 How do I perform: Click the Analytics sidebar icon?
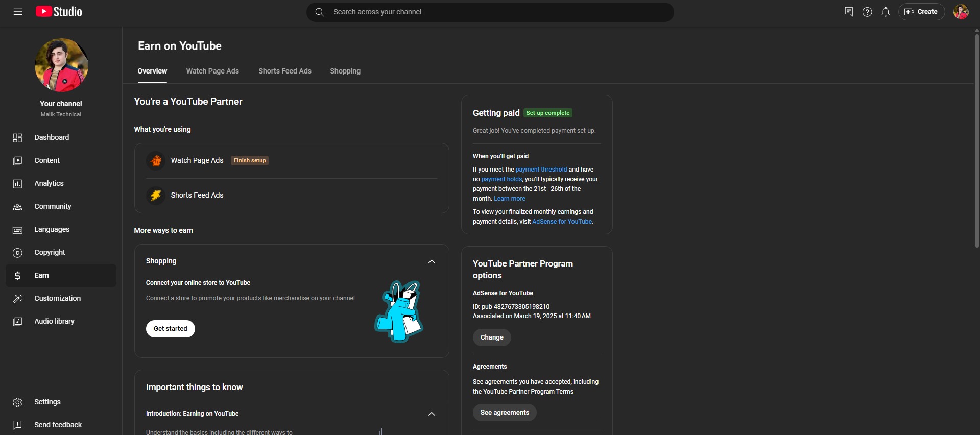[17, 184]
